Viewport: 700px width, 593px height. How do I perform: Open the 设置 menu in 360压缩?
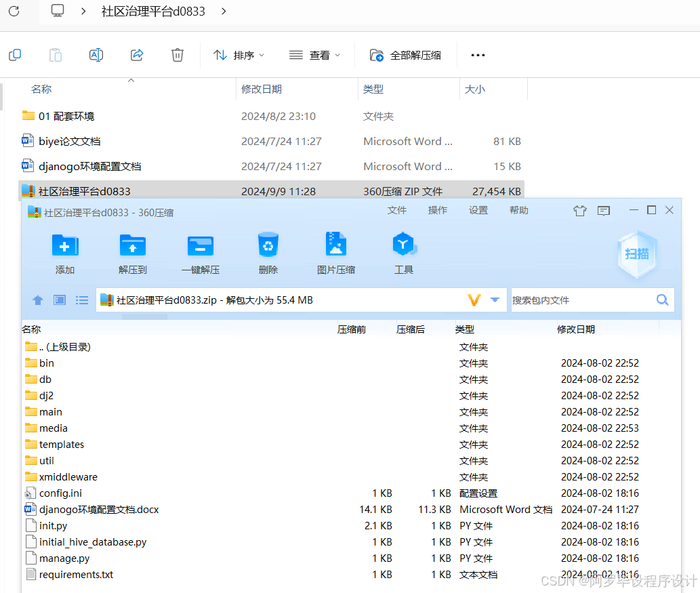coord(478,210)
